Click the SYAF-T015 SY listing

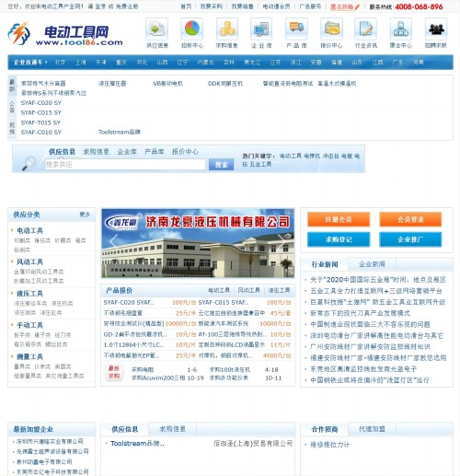(41, 122)
